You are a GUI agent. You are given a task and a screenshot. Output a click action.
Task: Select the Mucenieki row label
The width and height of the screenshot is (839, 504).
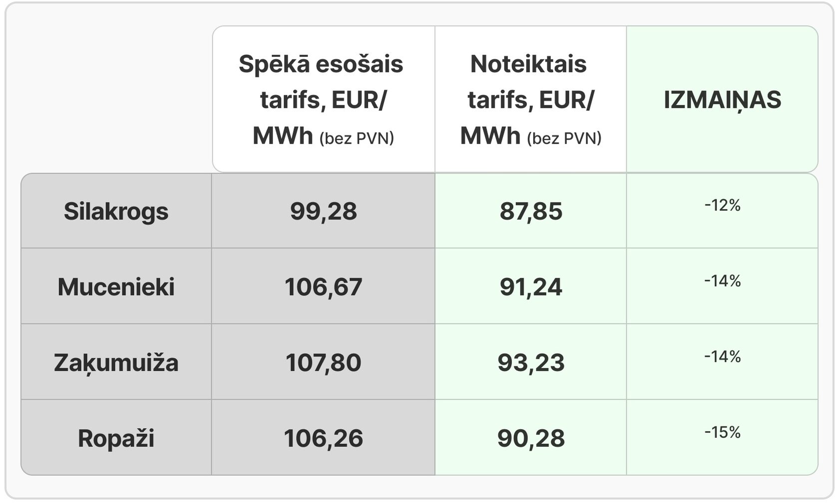click(x=116, y=286)
